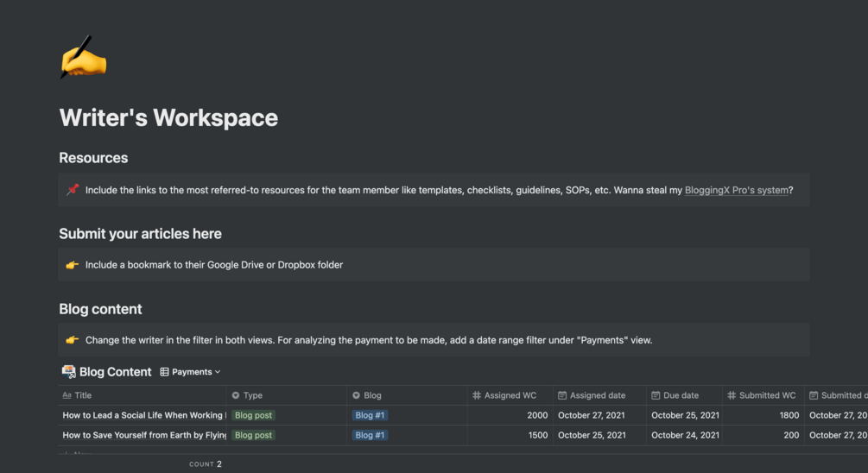Open the 'How to Save Yourself from Earth' row
868x473 pixels.
click(x=143, y=435)
